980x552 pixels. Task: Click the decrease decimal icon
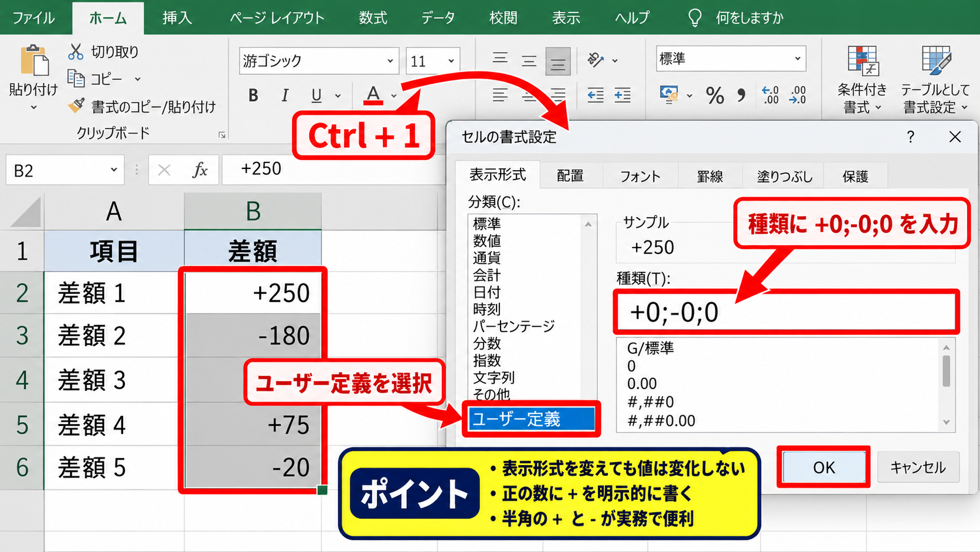(x=798, y=94)
